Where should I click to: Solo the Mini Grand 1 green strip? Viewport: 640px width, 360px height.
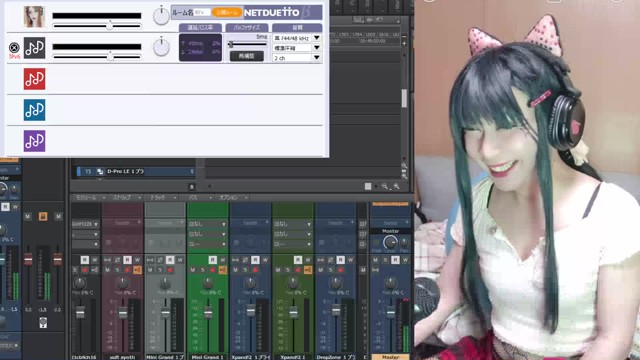coord(202,270)
